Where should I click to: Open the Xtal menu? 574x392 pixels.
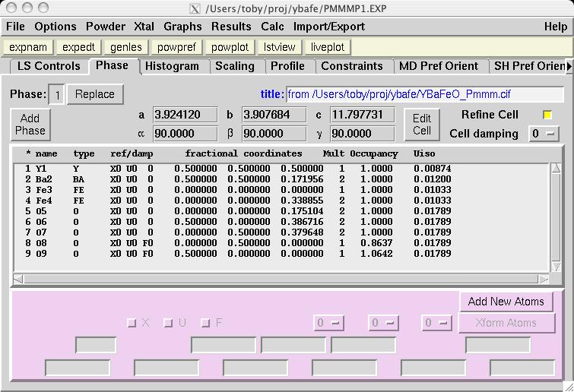pos(144,27)
